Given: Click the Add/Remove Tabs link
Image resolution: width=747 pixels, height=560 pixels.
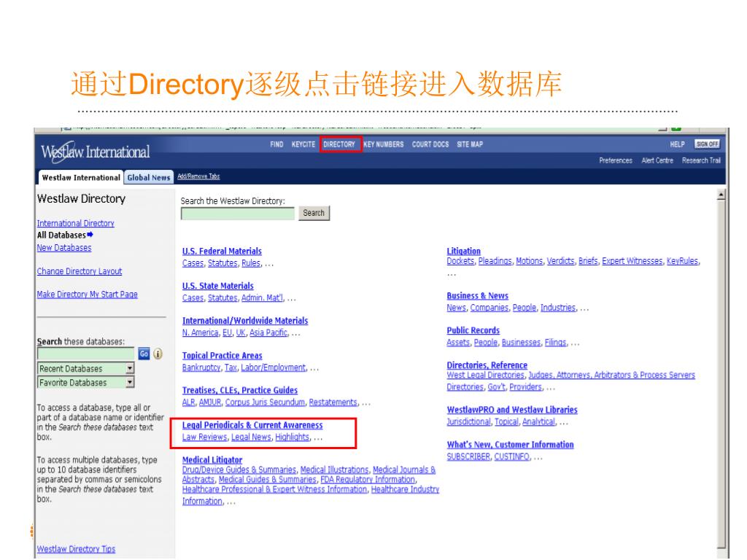Looking at the screenshot, I should click(198, 176).
